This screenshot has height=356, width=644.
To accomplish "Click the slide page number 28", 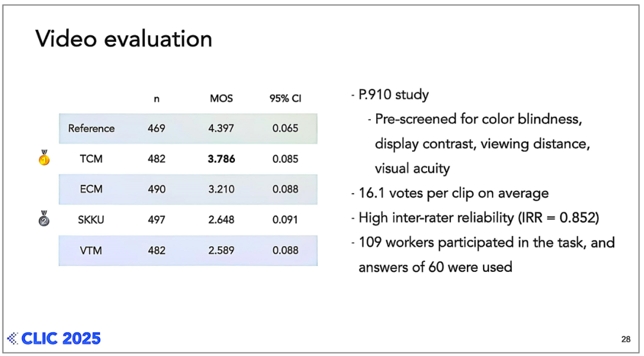I will click(x=626, y=339).
